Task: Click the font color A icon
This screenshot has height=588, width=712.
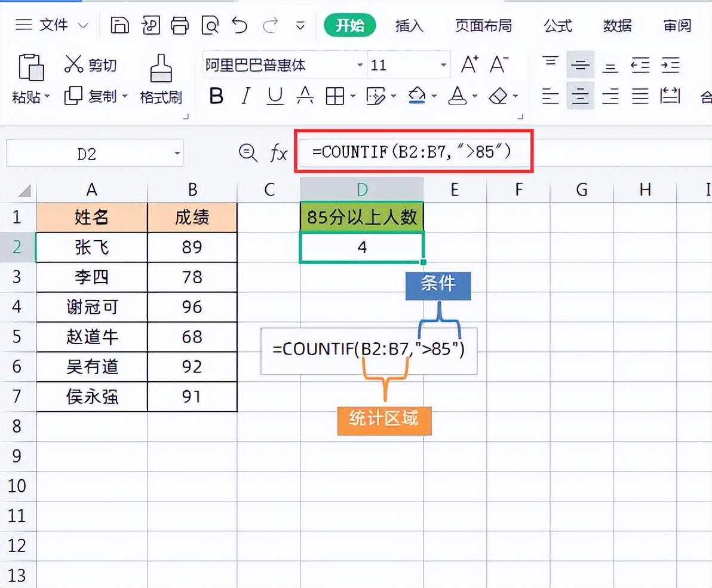Action: pos(458,96)
